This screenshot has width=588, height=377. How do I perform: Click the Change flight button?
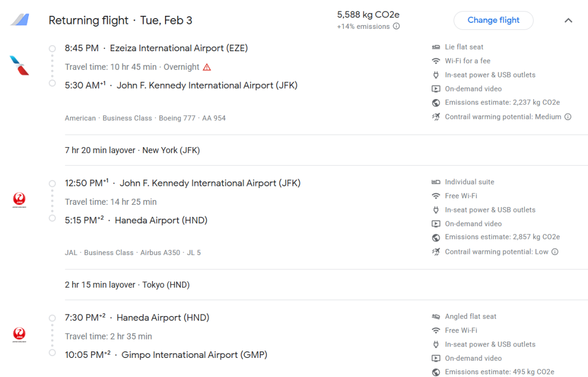tap(493, 20)
